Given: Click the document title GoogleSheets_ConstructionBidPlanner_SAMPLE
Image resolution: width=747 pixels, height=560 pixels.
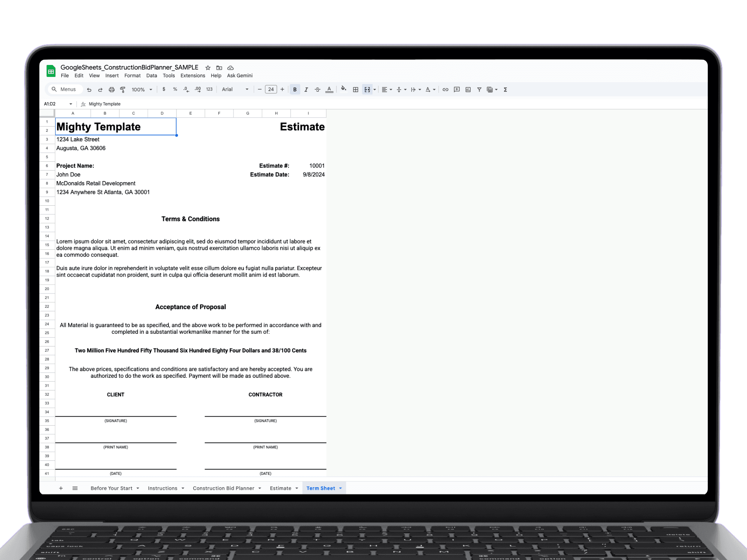Looking at the screenshot, I should (129, 68).
